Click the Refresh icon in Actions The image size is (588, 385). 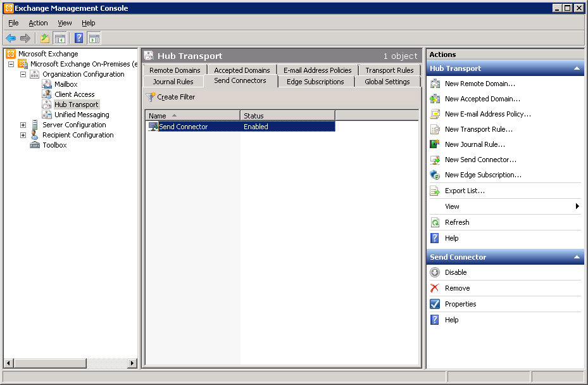(435, 222)
